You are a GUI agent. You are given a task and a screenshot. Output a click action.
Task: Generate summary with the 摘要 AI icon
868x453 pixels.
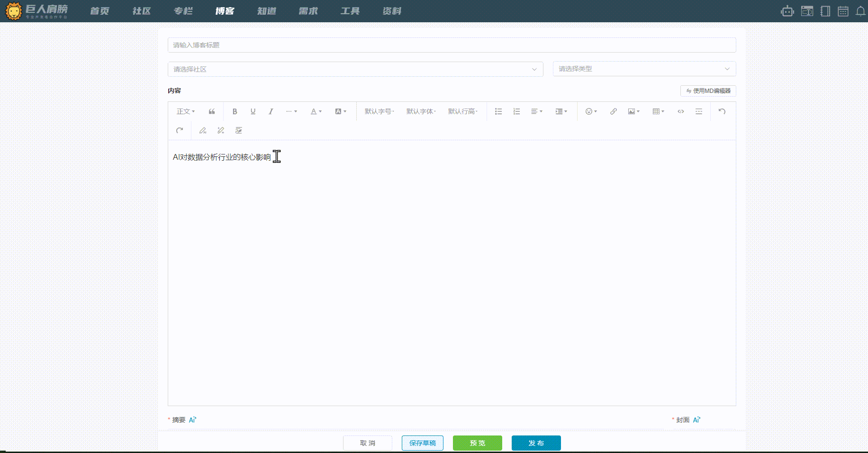pyautogui.click(x=192, y=419)
